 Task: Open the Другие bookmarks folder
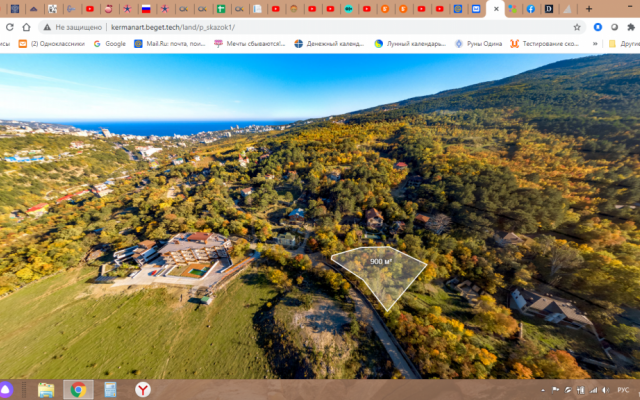coord(624,44)
